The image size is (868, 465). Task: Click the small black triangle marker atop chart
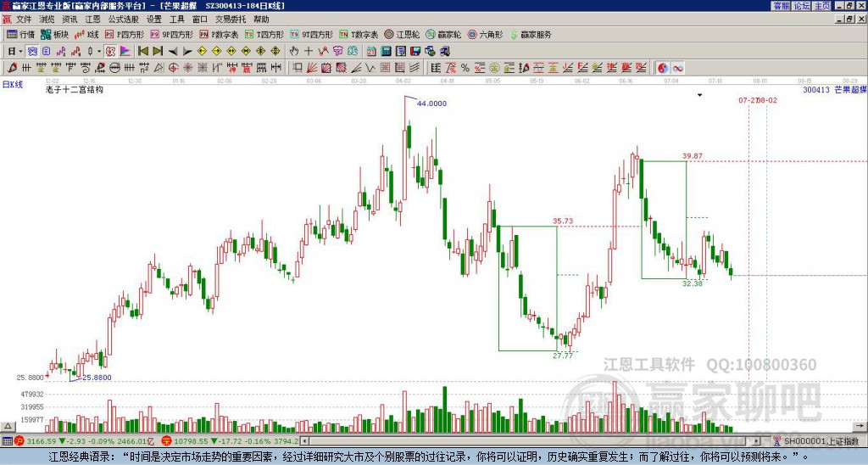pyautogui.click(x=699, y=95)
